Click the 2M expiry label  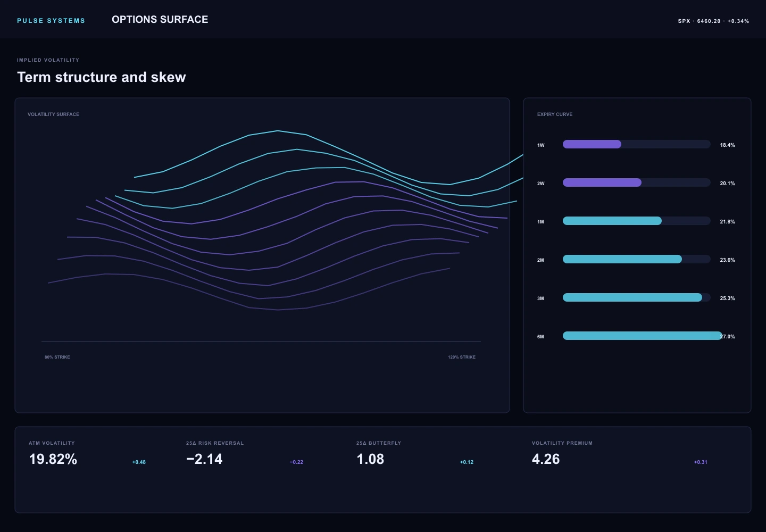pyautogui.click(x=540, y=260)
